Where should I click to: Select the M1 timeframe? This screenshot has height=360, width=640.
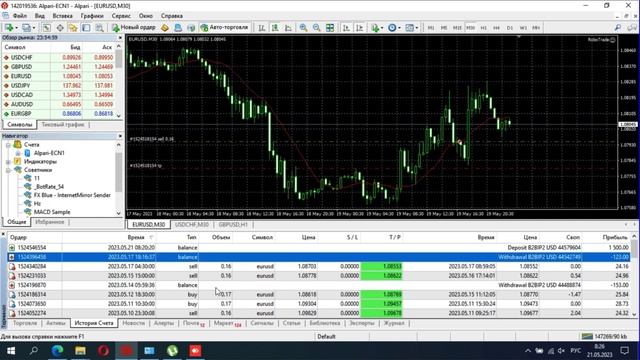coord(431,28)
